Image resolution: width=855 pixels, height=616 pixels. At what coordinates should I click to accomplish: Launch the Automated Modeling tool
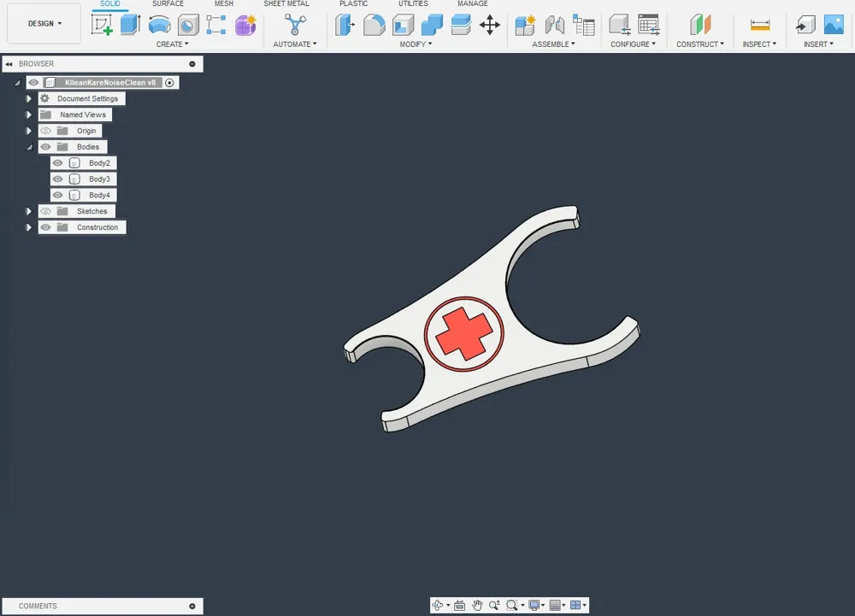(x=295, y=25)
